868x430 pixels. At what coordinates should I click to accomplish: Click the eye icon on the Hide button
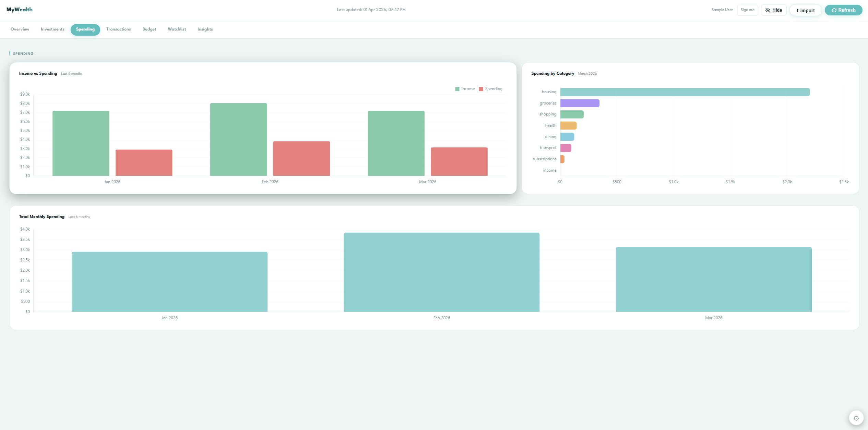pyautogui.click(x=768, y=10)
